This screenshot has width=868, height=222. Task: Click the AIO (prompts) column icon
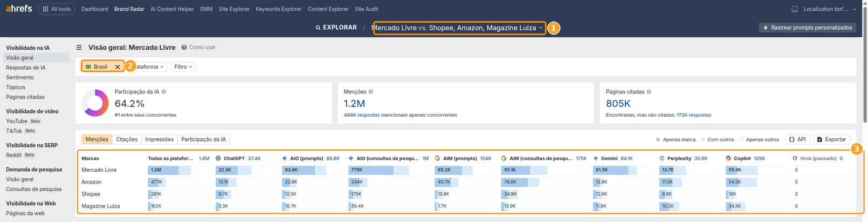[285, 158]
